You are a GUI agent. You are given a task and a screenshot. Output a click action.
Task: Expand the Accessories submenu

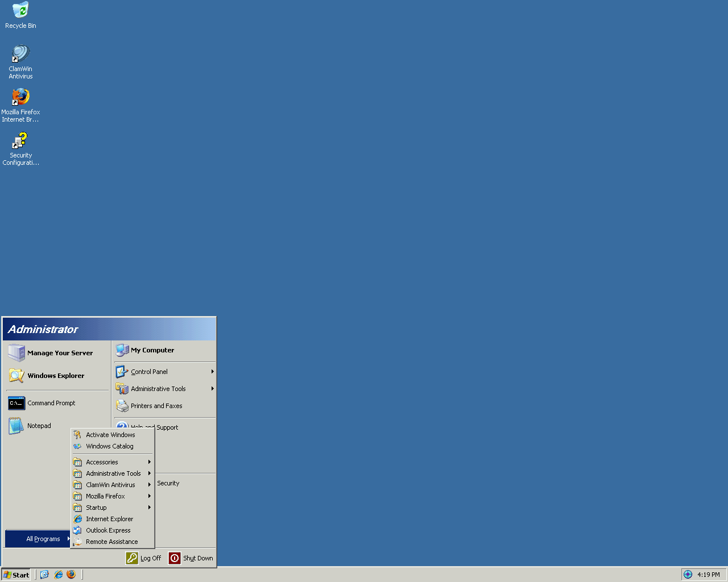112,462
